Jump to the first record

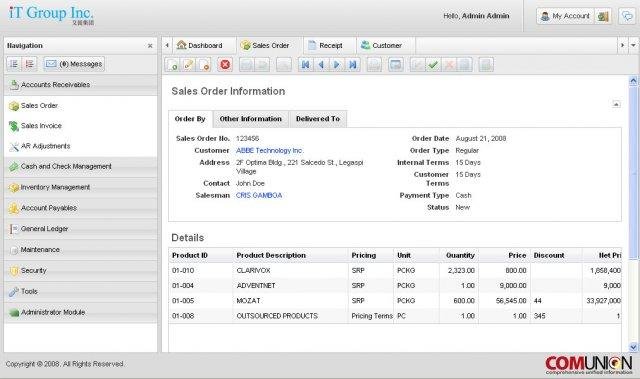tap(305, 64)
